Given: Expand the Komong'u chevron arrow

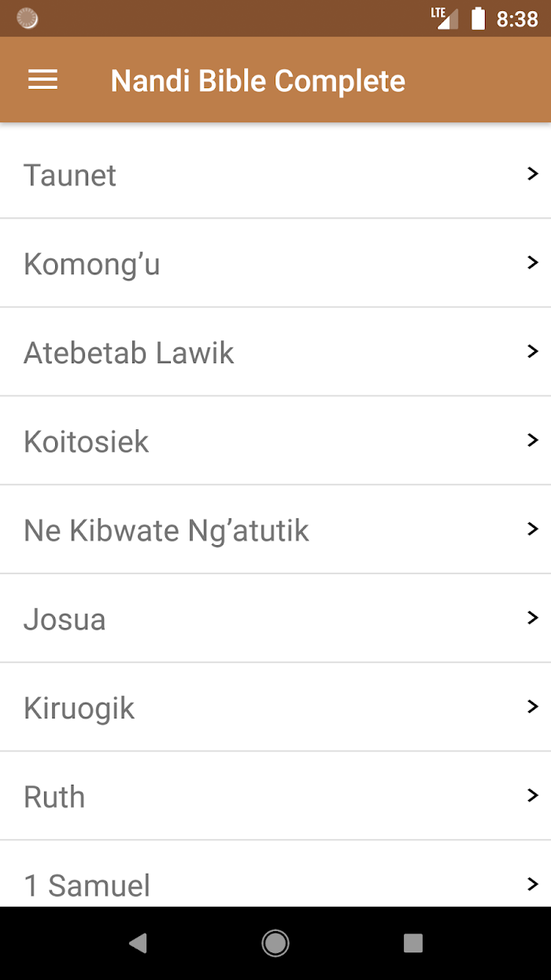Looking at the screenshot, I should (533, 262).
